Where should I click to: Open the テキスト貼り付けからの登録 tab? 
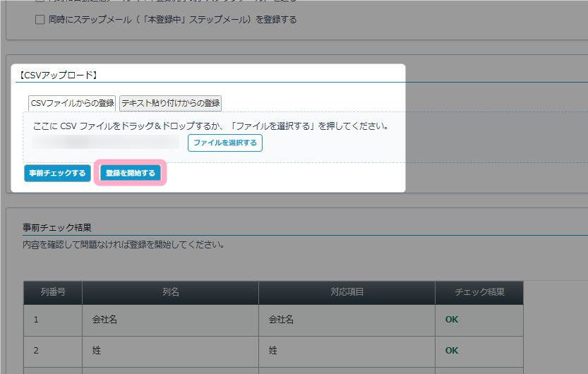click(170, 103)
